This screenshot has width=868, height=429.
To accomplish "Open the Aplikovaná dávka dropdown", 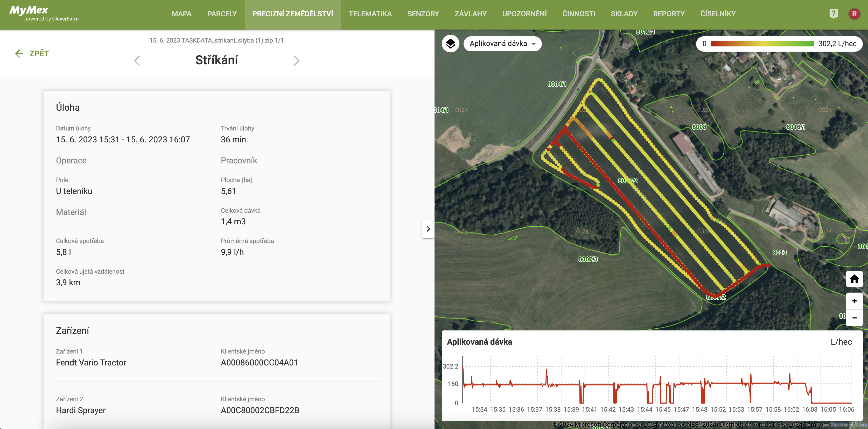I will 502,44.
